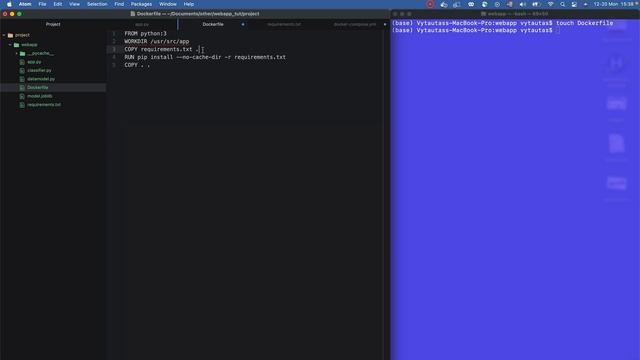This screenshot has width=640, height=360.
Task: Select the webapp folder name
Action: click(x=29, y=44)
